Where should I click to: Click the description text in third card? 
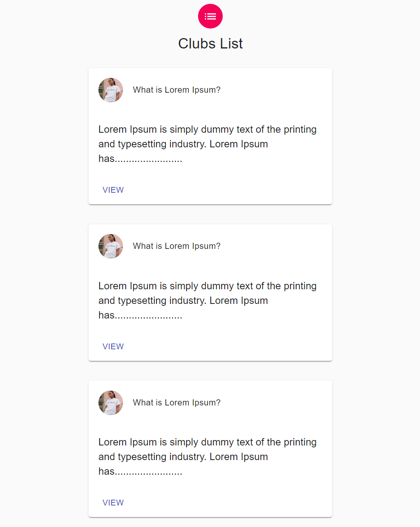click(207, 457)
